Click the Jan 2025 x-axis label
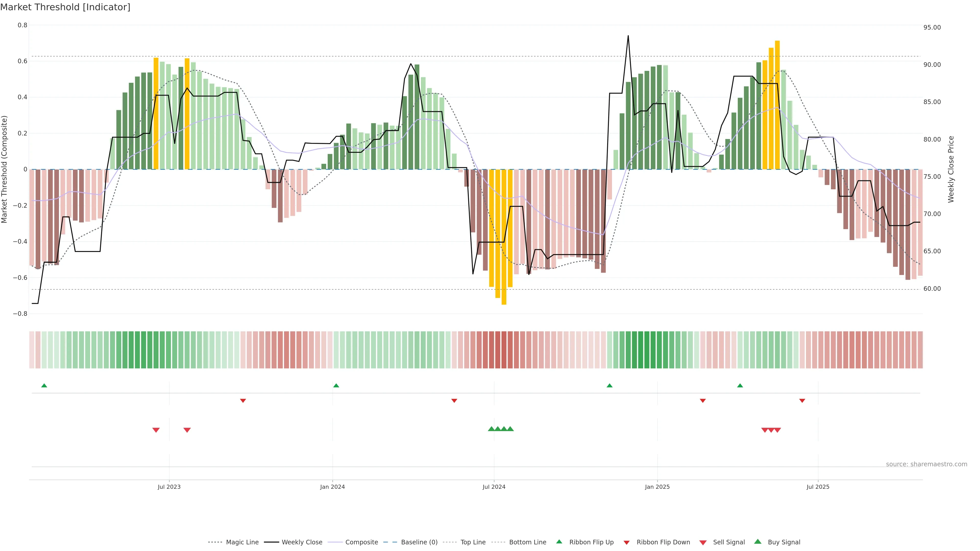This screenshot has width=980, height=551. 657,487
